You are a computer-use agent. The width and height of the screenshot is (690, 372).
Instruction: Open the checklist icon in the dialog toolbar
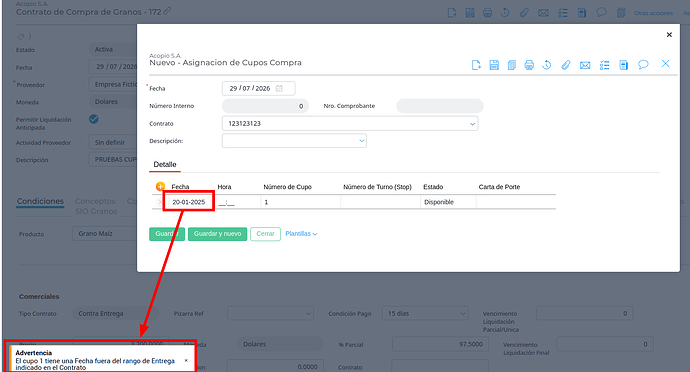(x=605, y=65)
